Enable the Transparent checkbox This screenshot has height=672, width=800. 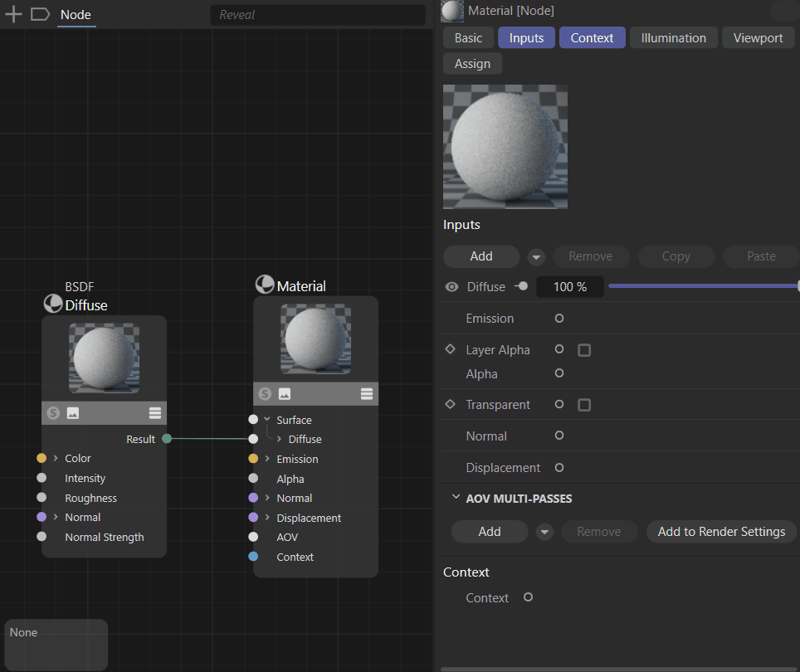[584, 405]
